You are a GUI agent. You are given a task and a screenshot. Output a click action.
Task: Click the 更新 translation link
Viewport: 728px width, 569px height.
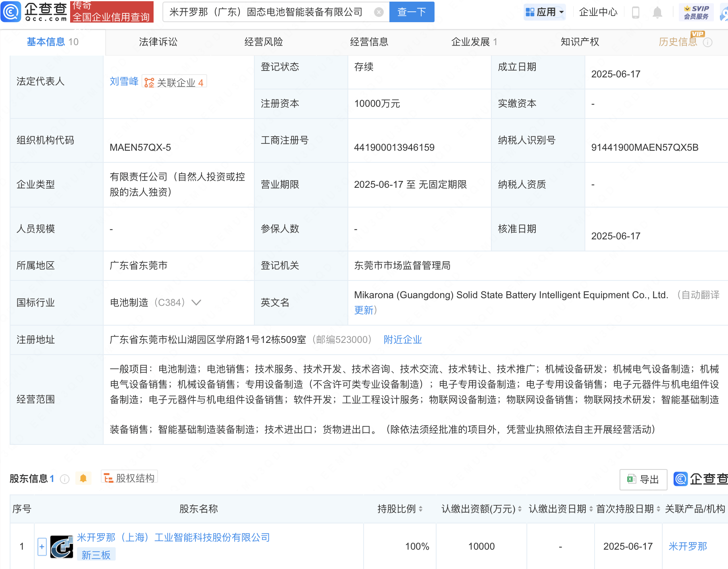[x=364, y=310]
